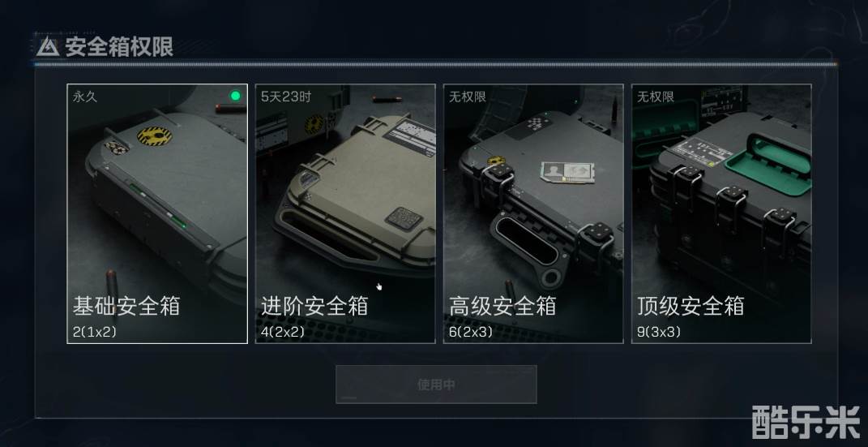Pick the 高级安全箱 name label
Screen dimensions: 868x447
pos(502,306)
